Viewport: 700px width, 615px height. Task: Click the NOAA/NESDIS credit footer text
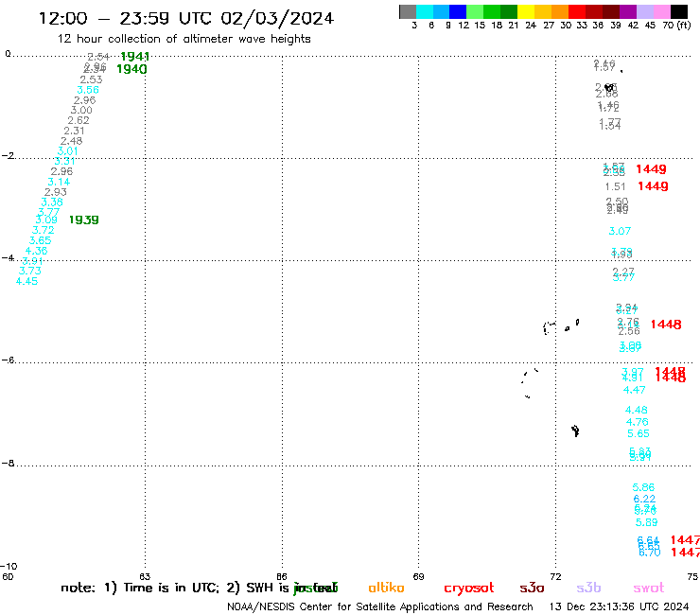(380, 607)
